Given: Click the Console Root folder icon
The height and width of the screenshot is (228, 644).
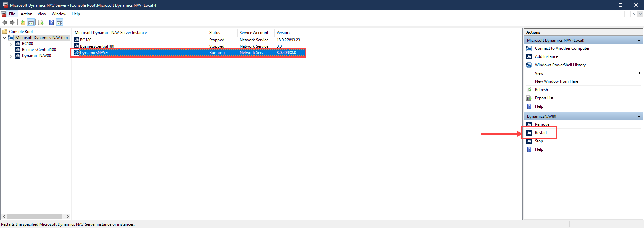Looking at the screenshot, I should point(5,32).
